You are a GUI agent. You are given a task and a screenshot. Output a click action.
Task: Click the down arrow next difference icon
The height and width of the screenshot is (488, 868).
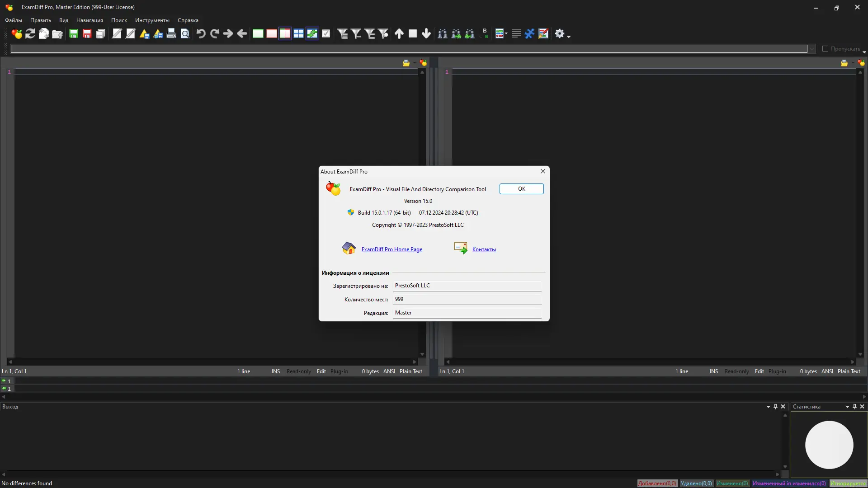click(426, 34)
